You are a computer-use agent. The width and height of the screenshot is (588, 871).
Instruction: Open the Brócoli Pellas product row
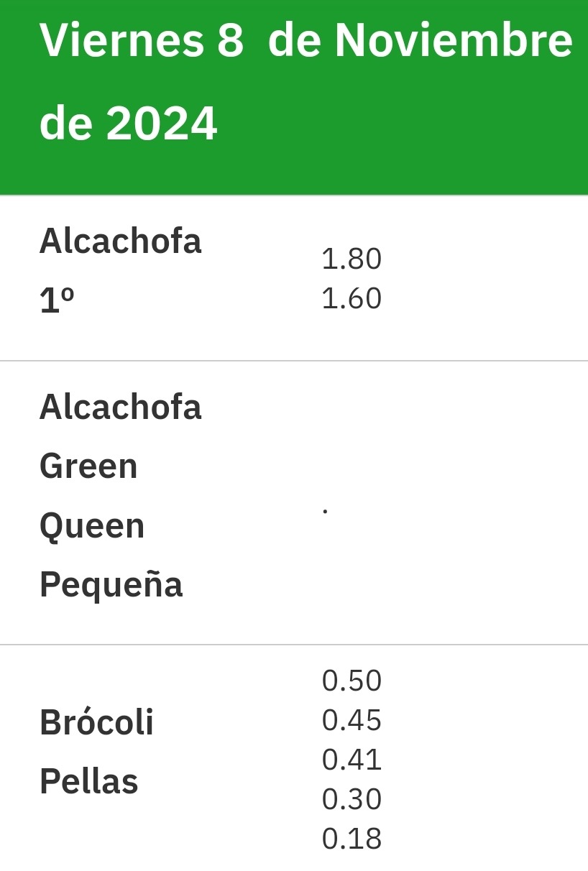[294, 758]
